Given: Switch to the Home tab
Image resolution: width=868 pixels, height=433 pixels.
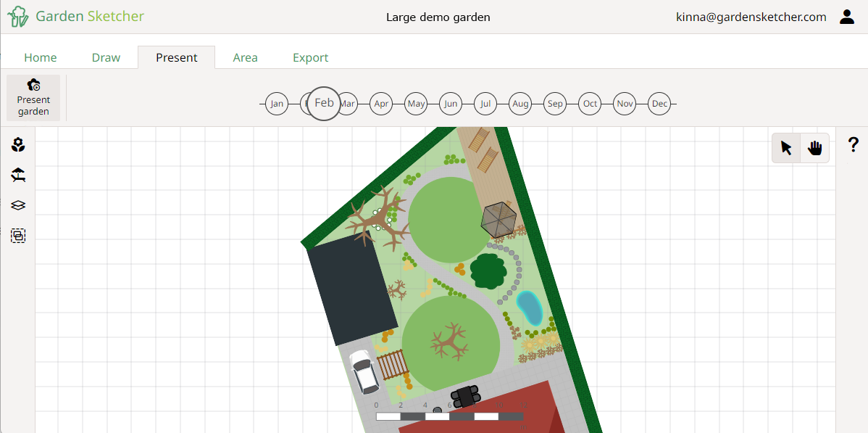Looking at the screenshot, I should coord(41,57).
